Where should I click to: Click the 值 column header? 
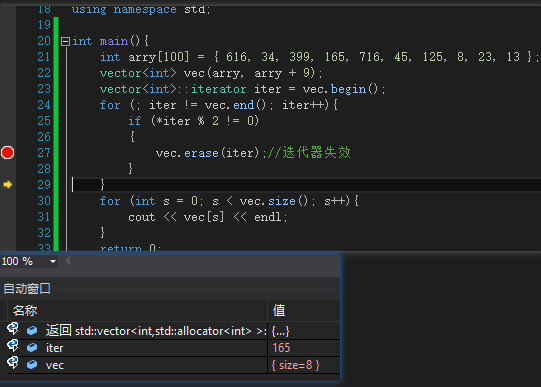click(x=279, y=310)
